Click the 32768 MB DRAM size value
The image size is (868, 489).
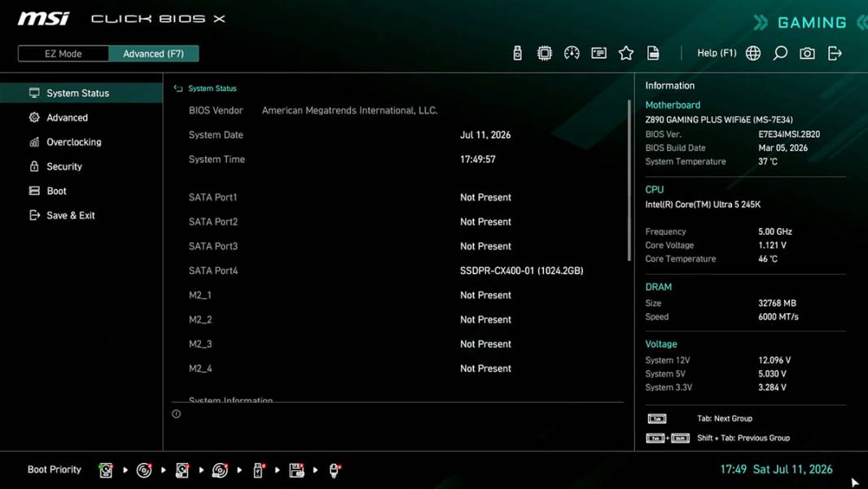(x=777, y=303)
